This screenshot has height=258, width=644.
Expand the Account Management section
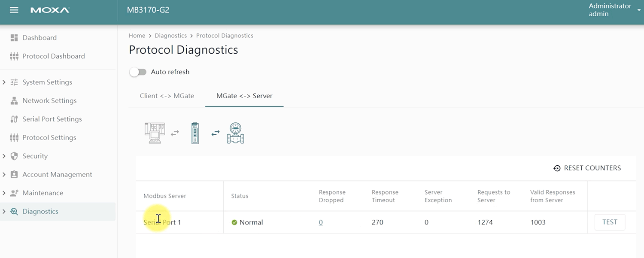4,175
